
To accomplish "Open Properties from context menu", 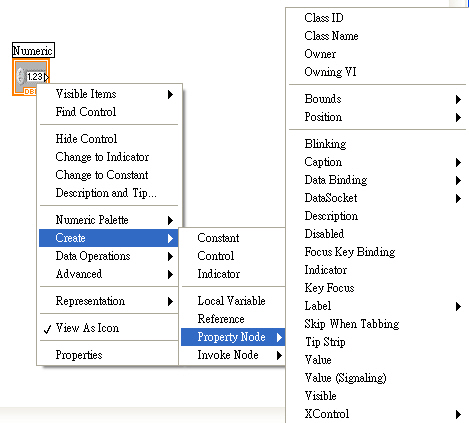I will [109, 355].
